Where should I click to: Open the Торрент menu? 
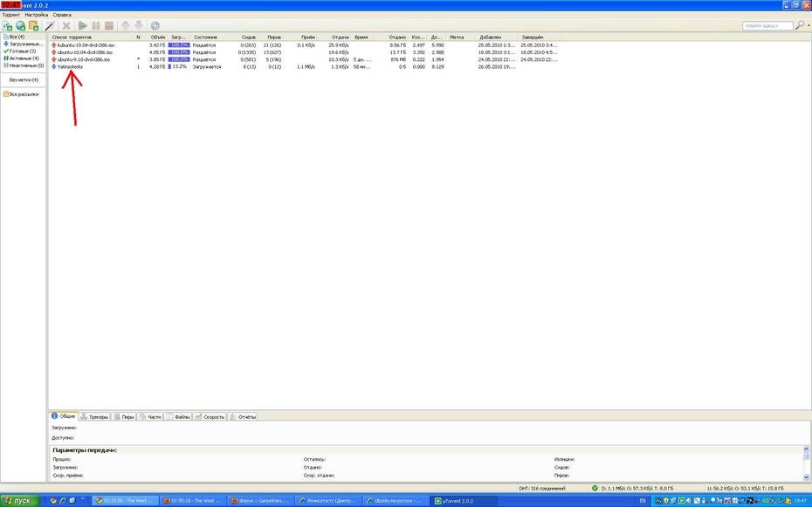[x=10, y=15]
